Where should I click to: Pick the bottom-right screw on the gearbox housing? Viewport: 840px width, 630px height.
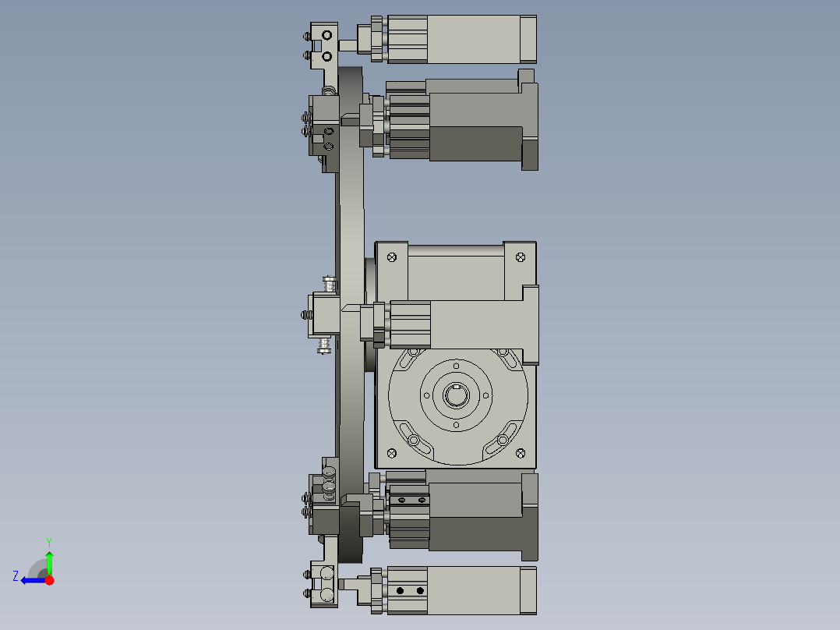click(521, 454)
